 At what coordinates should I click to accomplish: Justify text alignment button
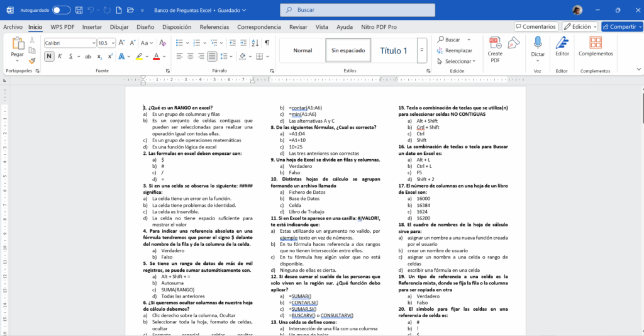point(212,56)
